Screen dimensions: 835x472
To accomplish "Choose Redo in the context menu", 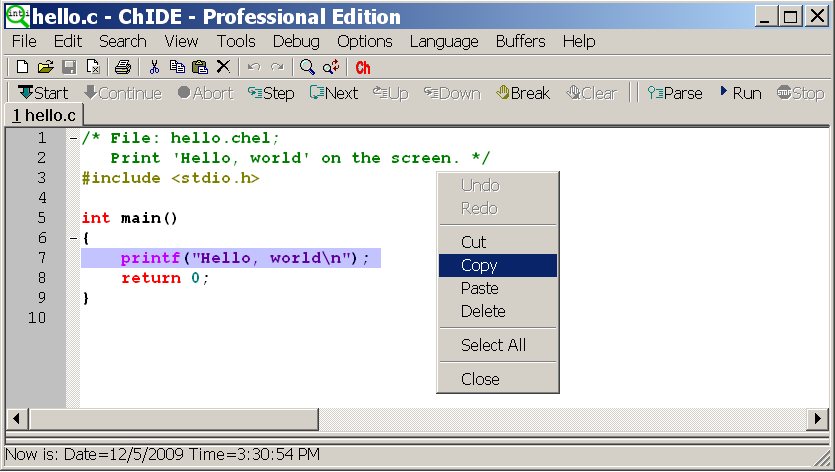I will (x=498, y=208).
